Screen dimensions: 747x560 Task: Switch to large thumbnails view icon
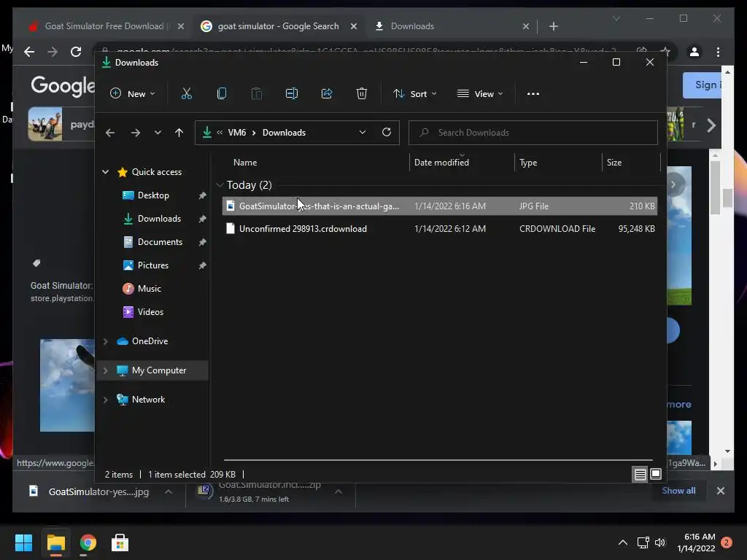pyautogui.click(x=656, y=474)
